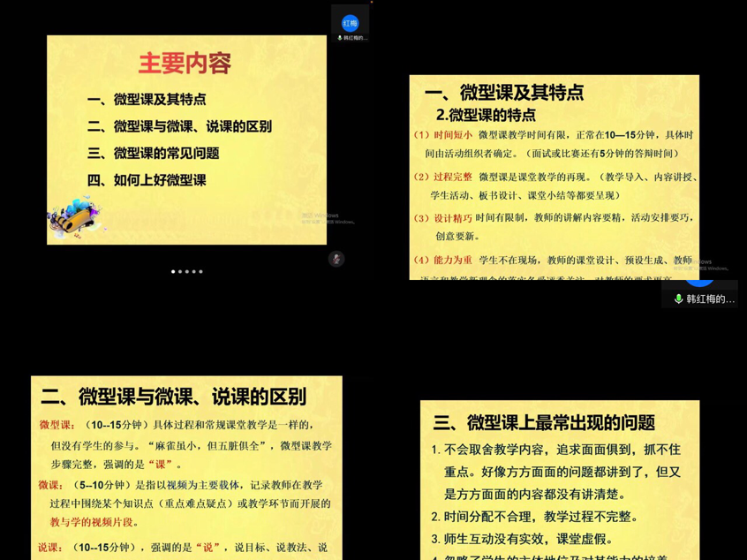Select list item 一、微型课及其特点 on 主要内容 slide
Viewport: 747px width, 560px height.
click(147, 100)
